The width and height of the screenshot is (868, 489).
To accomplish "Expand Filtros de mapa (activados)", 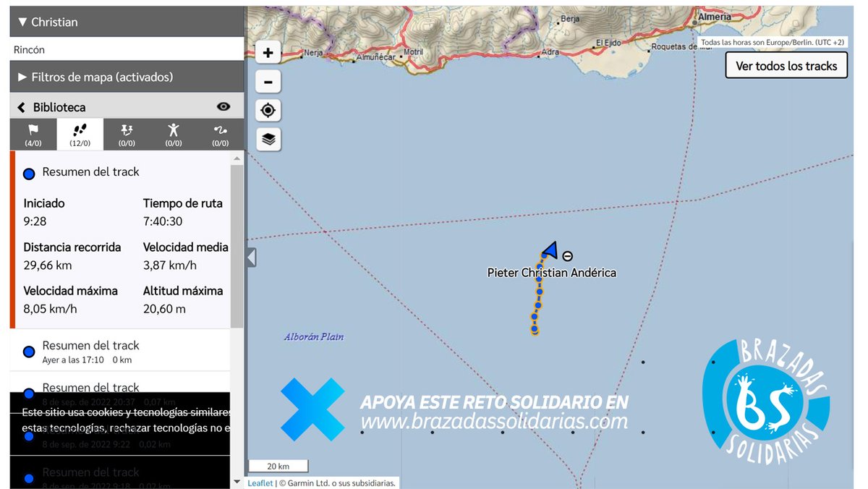I will point(127,77).
